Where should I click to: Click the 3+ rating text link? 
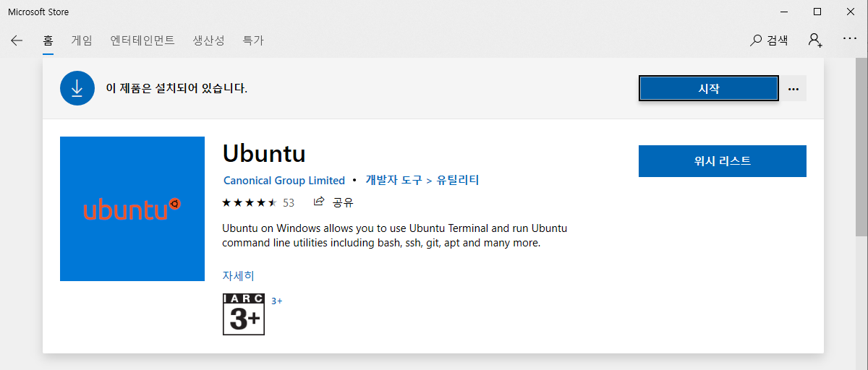(277, 301)
